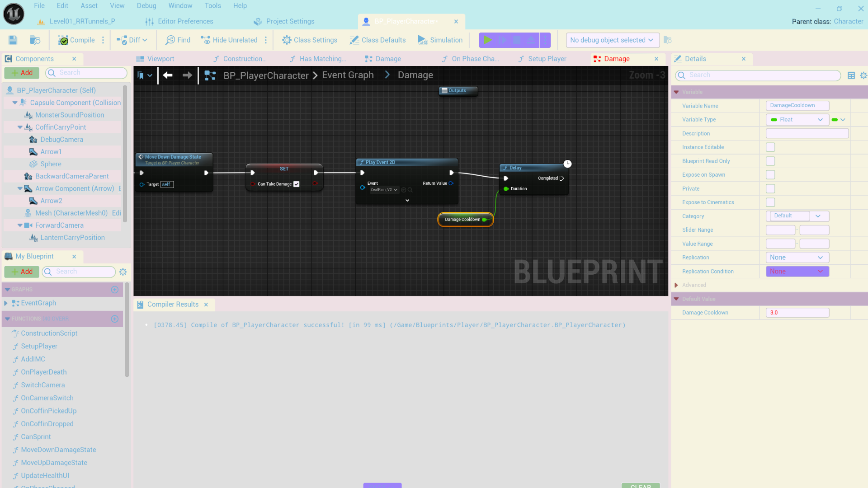Toggle Hide Unrelated nodes
The height and width of the screenshot is (488, 868).
229,40
